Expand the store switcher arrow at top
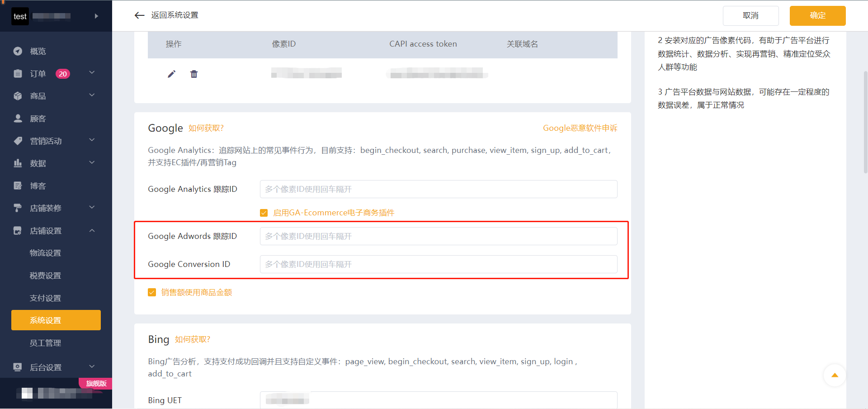Viewport: 868px width, 409px height. tap(96, 16)
